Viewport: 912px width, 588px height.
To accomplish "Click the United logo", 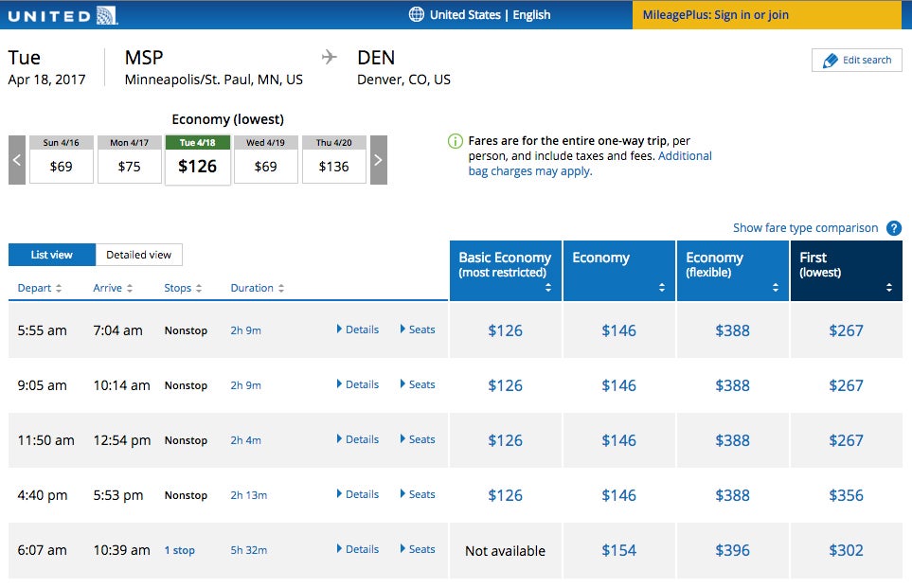I will (x=63, y=14).
